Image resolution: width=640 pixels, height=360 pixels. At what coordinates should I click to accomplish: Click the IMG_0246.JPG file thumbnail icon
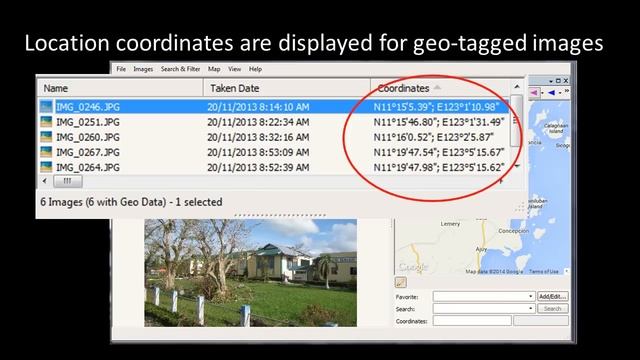point(46,107)
